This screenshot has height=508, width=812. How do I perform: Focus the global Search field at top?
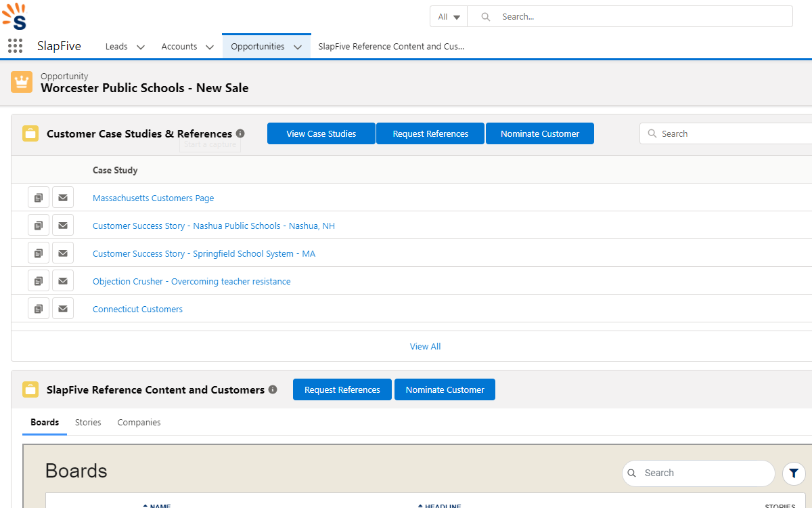[630, 17]
